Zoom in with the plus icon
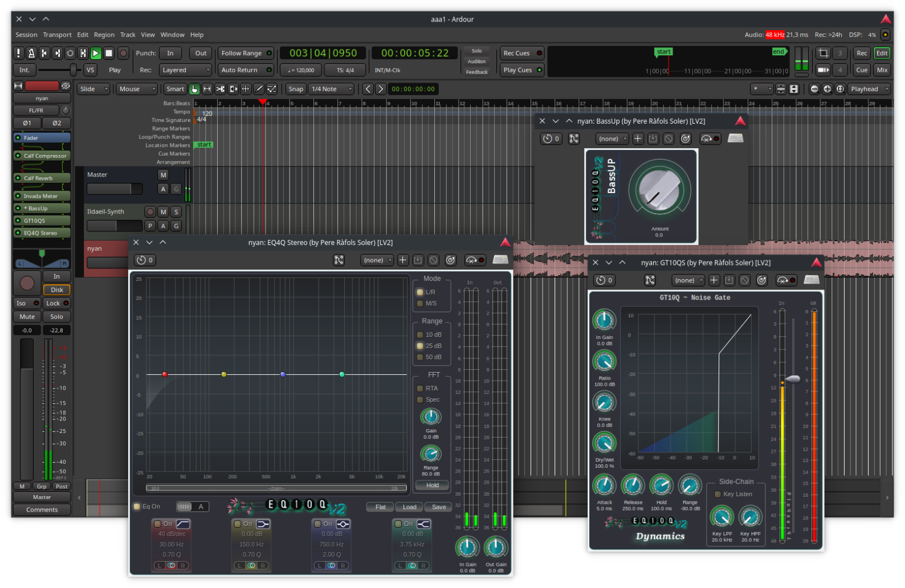The height and width of the screenshot is (588, 905). coord(827,89)
